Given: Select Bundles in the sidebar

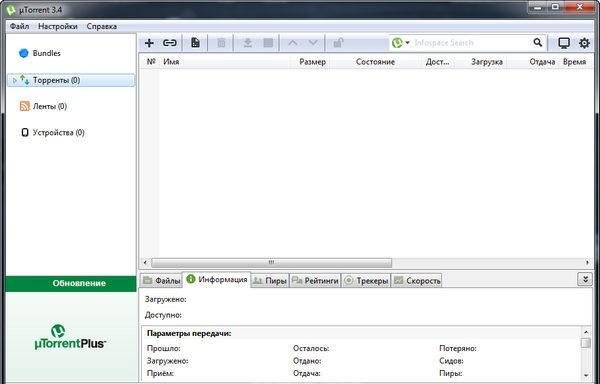Looking at the screenshot, I should point(46,53).
